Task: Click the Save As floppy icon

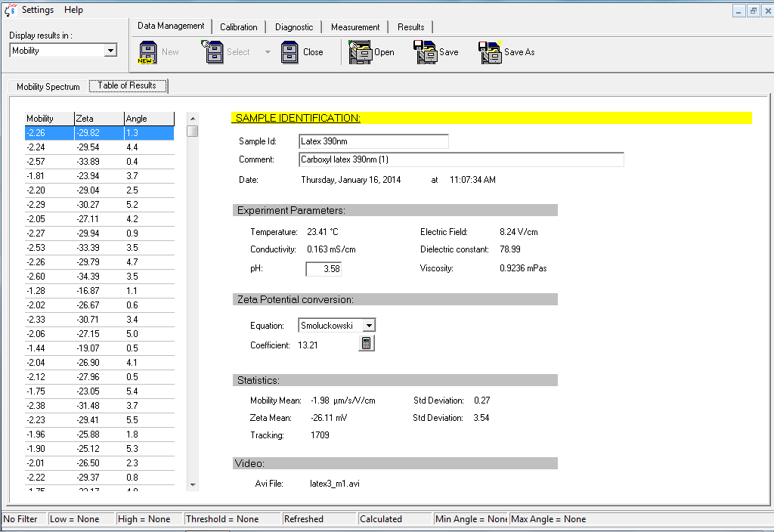Action: click(x=491, y=52)
